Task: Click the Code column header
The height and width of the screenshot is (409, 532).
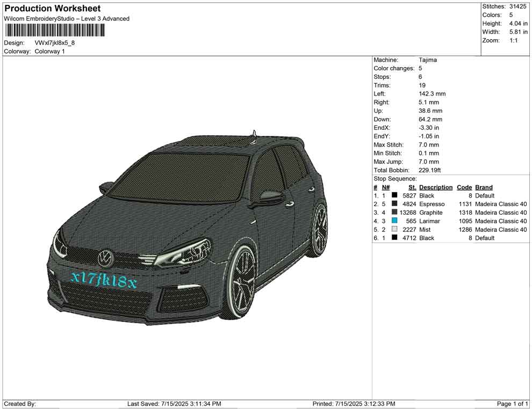Action: [464, 187]
